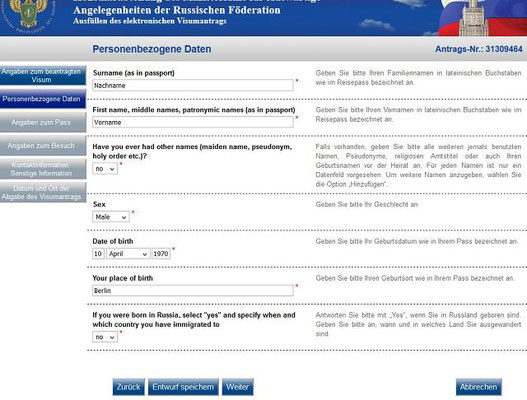The height and width of the screenshot is (400, 527).
Task: Go to the 'Angaben zum Pass' section
Action: click(x=42, y=122)
